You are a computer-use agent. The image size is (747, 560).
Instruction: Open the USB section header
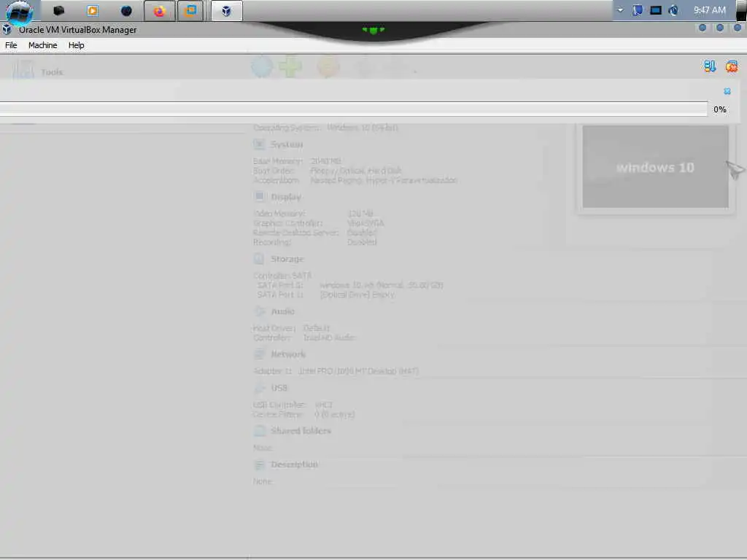(x=279, y=388)
